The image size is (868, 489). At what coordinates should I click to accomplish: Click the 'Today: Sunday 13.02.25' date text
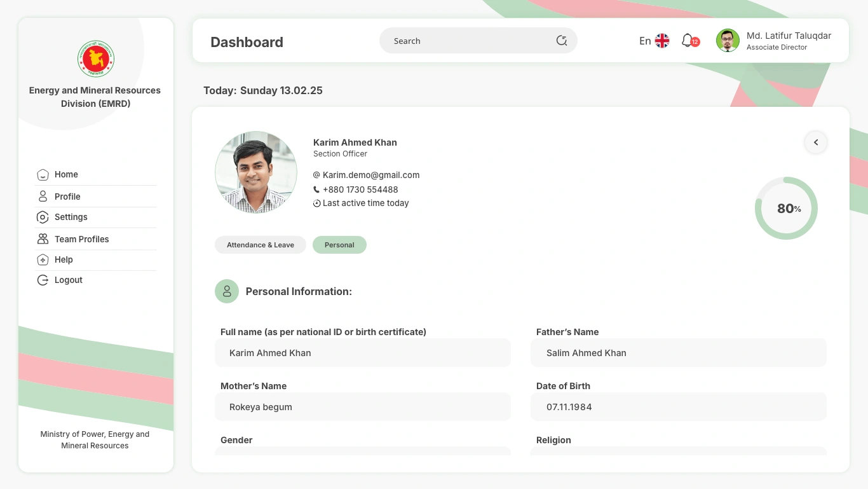(263, 90)
